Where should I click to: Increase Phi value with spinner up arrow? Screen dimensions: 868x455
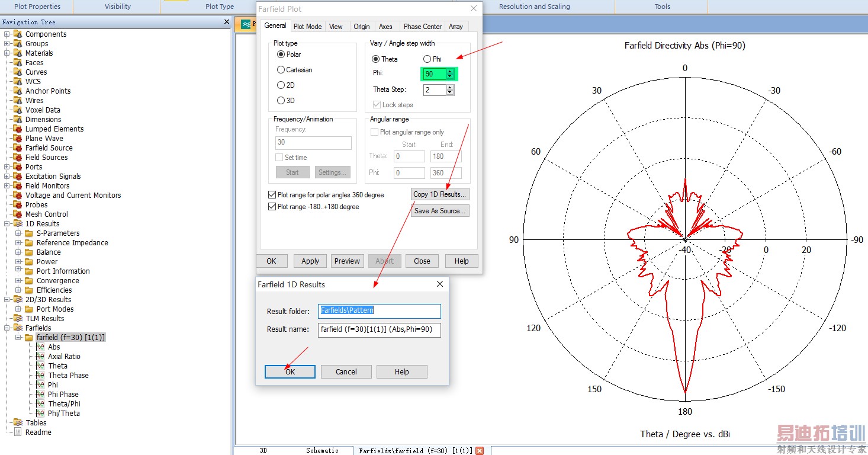click(450, 72)
